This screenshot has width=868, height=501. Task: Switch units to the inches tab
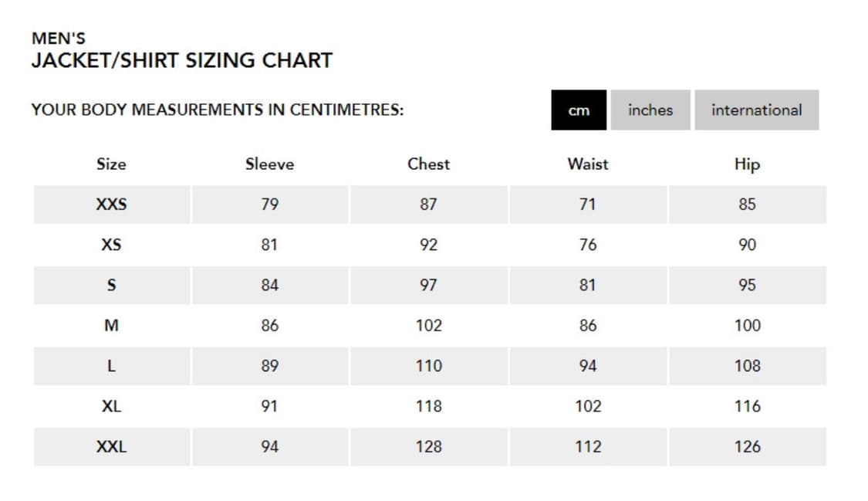tap(650, 110)
